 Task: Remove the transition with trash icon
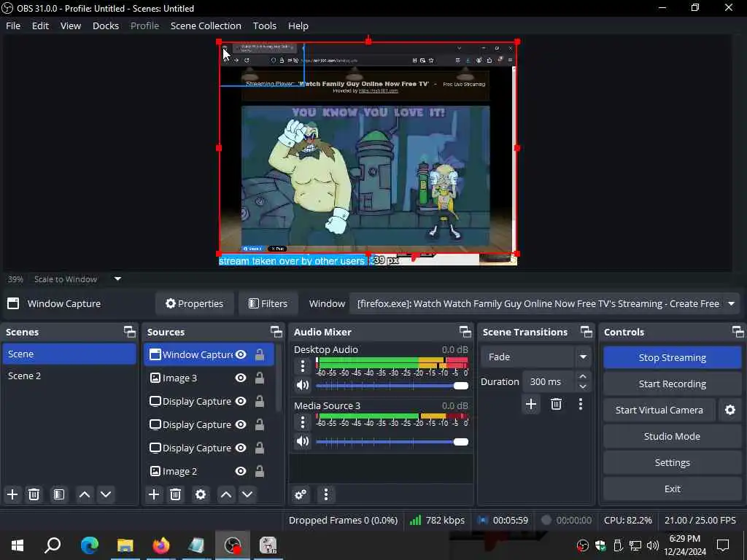click(x=556, y=404)
